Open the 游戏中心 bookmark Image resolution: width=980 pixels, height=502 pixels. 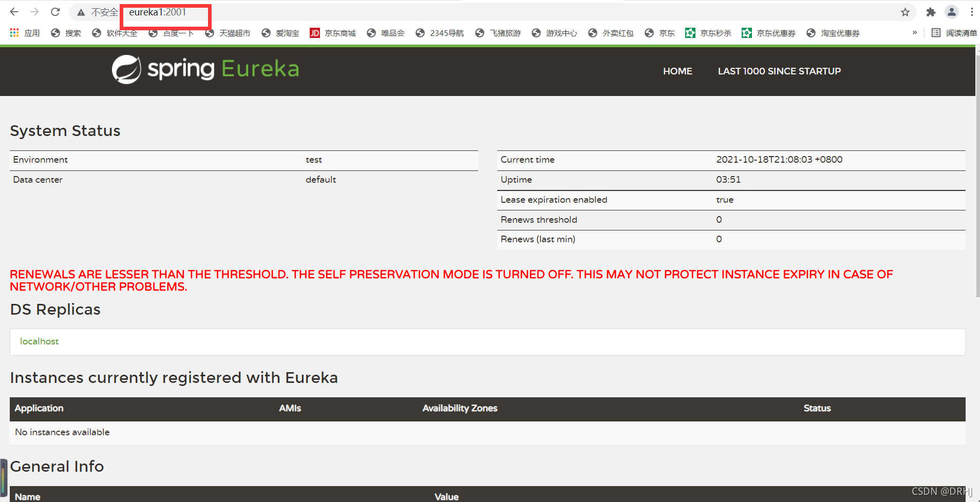(x=554, y=33)
